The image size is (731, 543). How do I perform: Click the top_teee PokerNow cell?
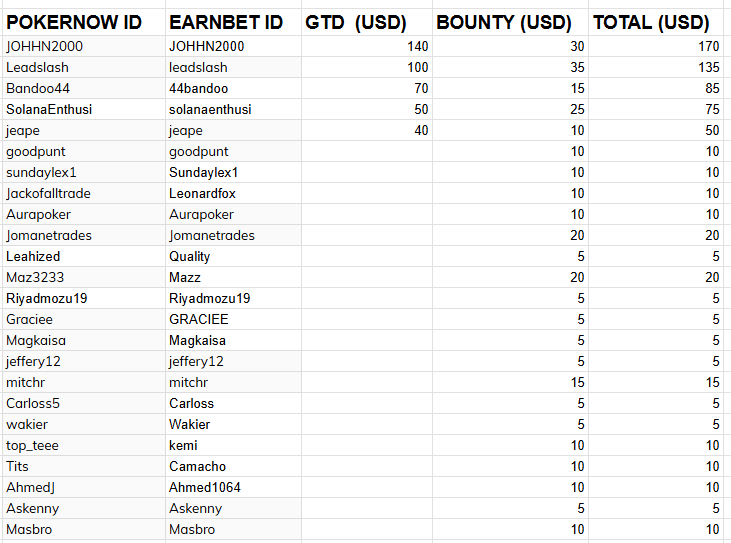pyautogui.click(x=36, y=445)
